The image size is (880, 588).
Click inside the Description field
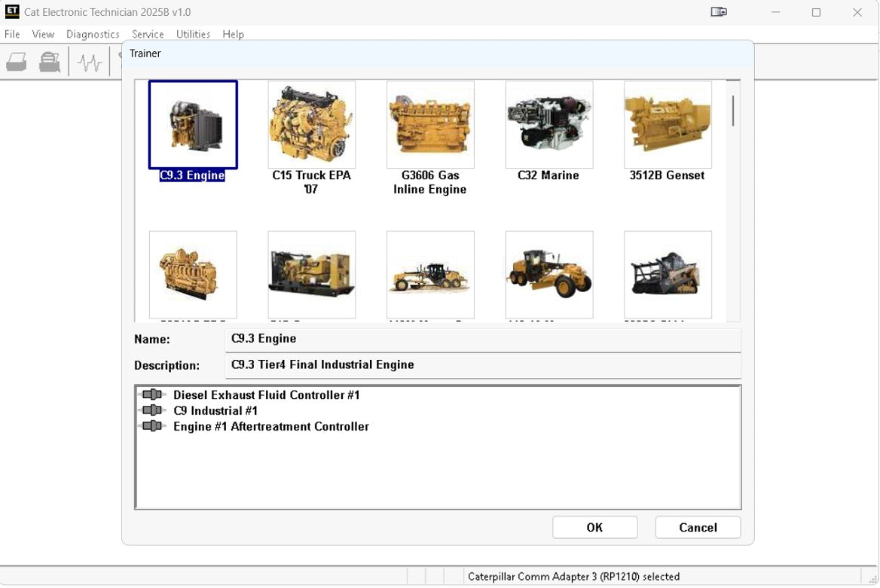pos(482,365)
